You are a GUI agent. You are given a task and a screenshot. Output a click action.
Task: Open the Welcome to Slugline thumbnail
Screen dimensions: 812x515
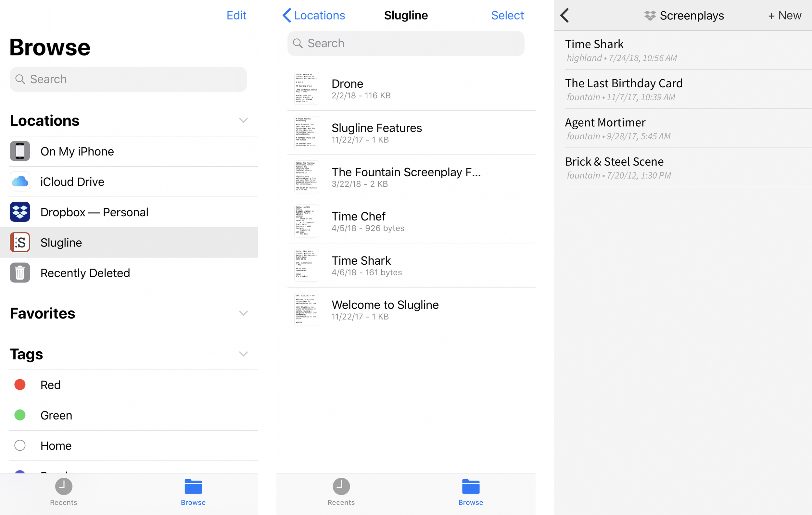click(x=307, y=309)
